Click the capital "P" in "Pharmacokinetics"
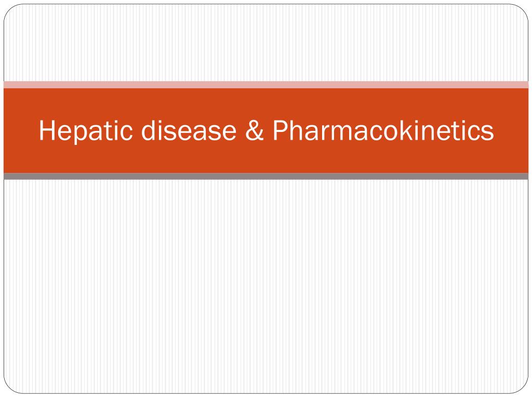532x399 pixels. (x=281, y=130)
